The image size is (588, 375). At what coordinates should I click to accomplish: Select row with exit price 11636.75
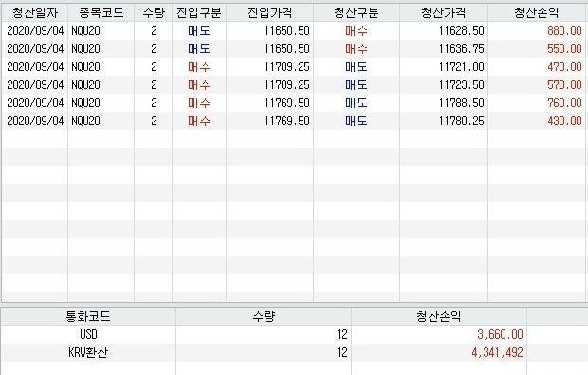(294, 48)
